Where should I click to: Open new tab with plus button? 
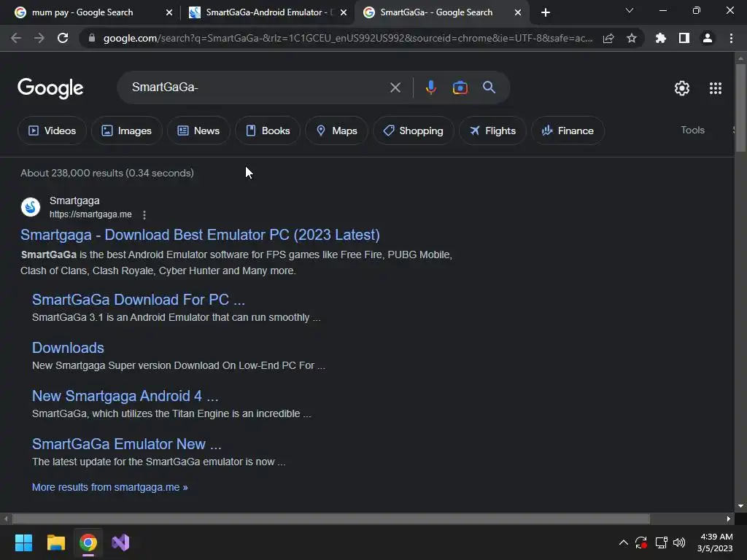546,12
